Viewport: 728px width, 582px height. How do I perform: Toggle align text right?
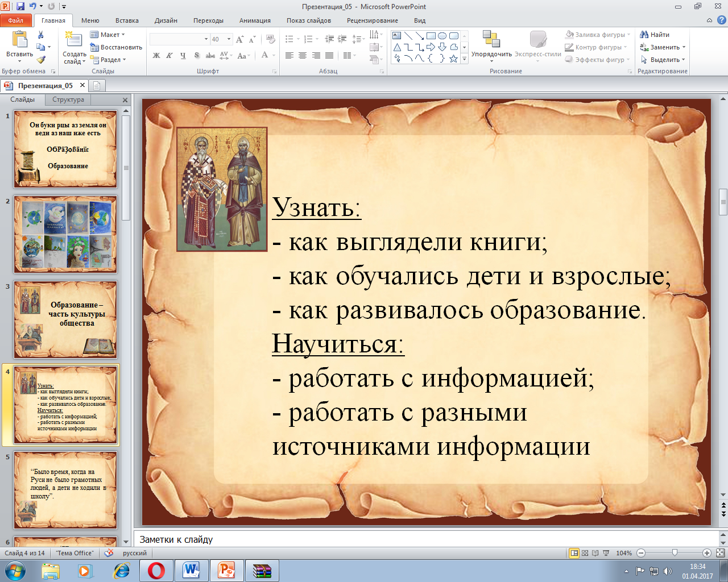pos(316,56)
